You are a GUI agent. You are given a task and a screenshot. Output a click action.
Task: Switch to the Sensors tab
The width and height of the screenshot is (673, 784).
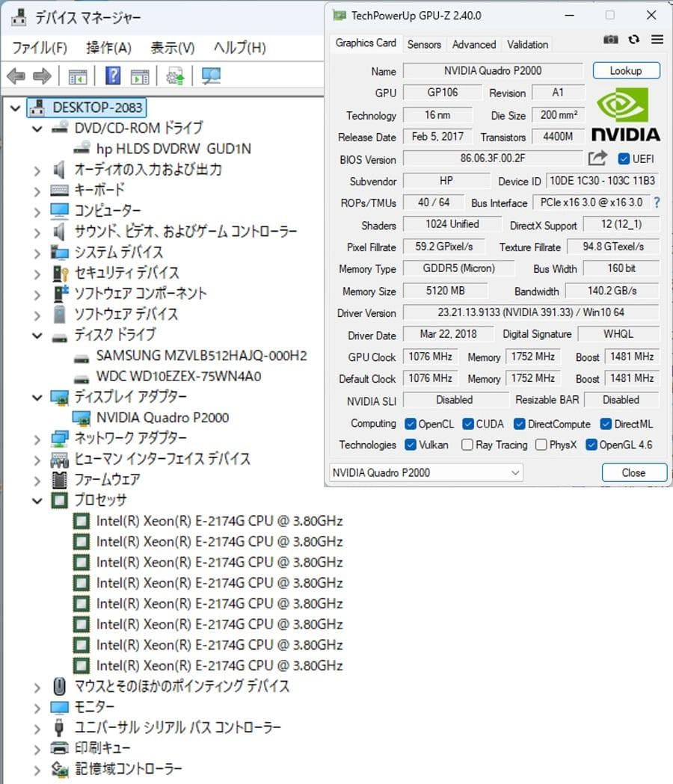pos(424,45)
